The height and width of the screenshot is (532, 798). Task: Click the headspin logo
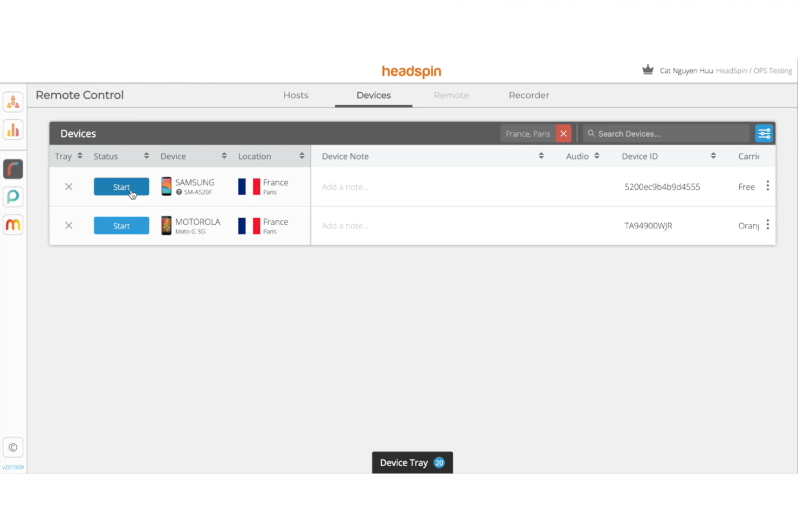point(411,71)
